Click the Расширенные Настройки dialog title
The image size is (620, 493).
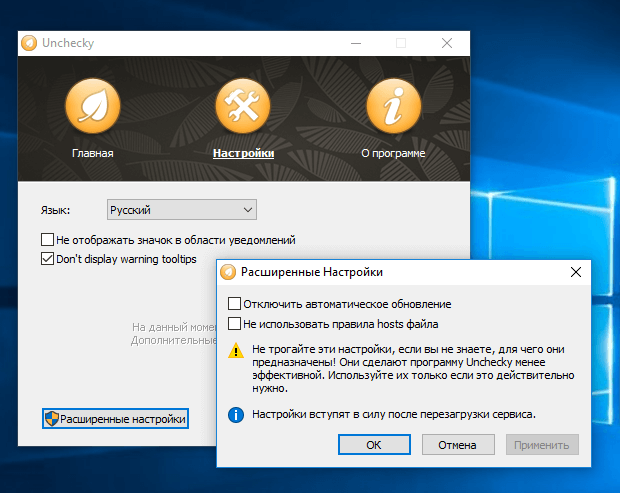point(312,272)
